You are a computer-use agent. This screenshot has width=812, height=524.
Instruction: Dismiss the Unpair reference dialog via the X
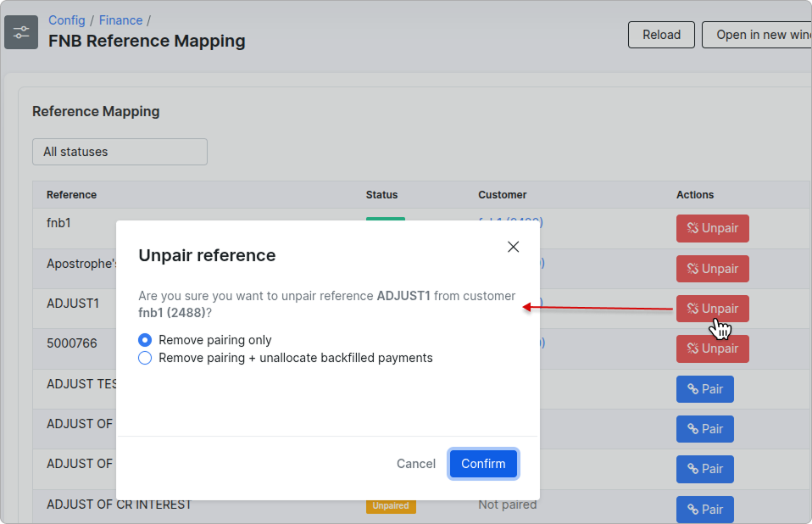(513, 247)
